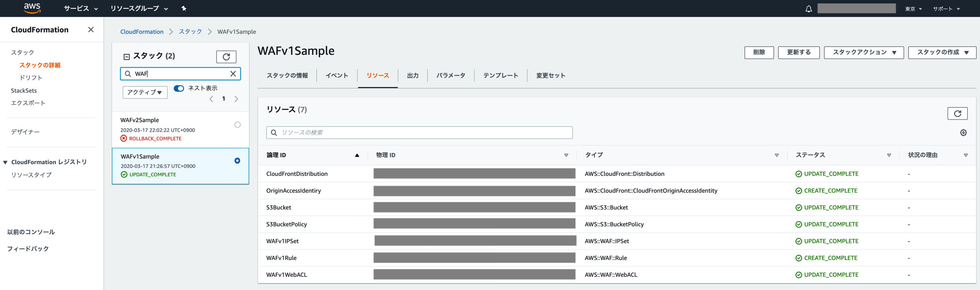
Task: Click the magnifier icon in resource search
Action: click(x=274, y=133)
